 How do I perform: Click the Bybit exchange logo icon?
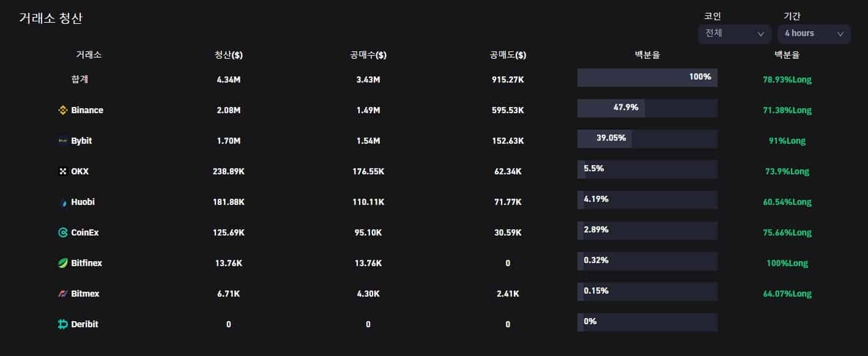click(x=62, y=141)
